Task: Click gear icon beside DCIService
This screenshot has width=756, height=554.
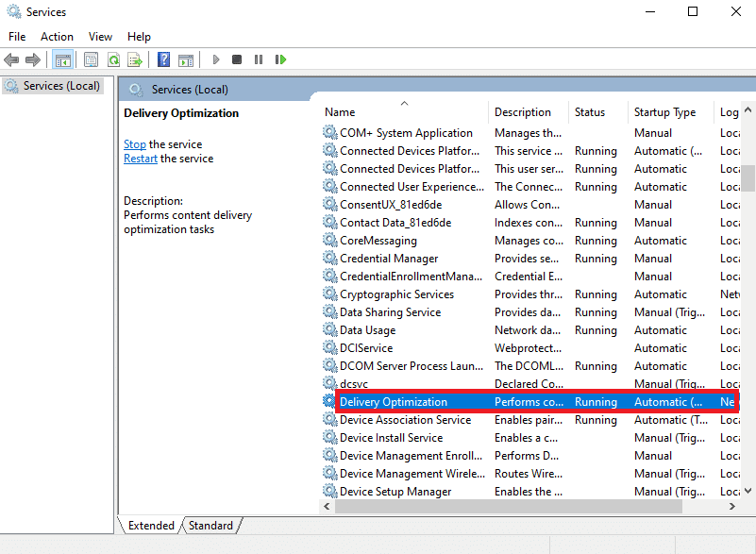Action: click(x=329, y=347)
